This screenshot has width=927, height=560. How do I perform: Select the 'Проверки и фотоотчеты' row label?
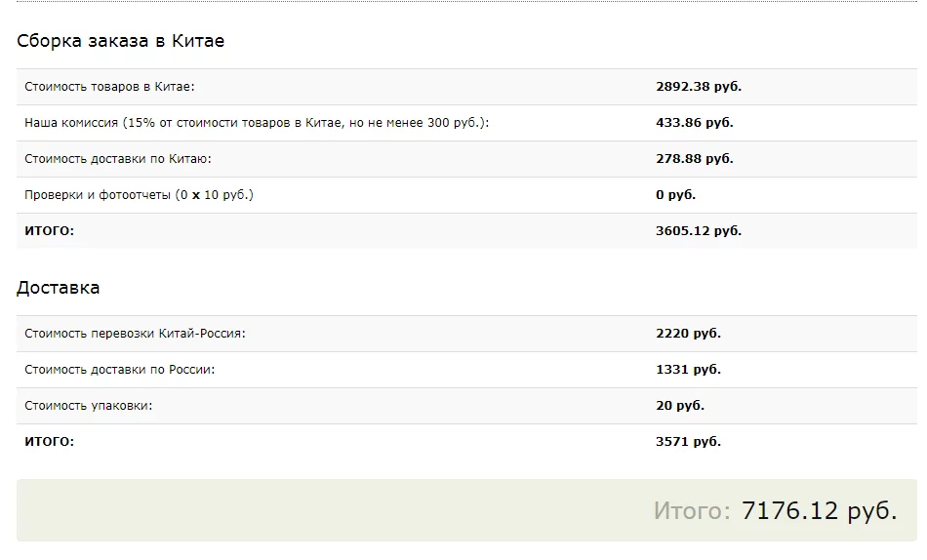pos(139,194)
